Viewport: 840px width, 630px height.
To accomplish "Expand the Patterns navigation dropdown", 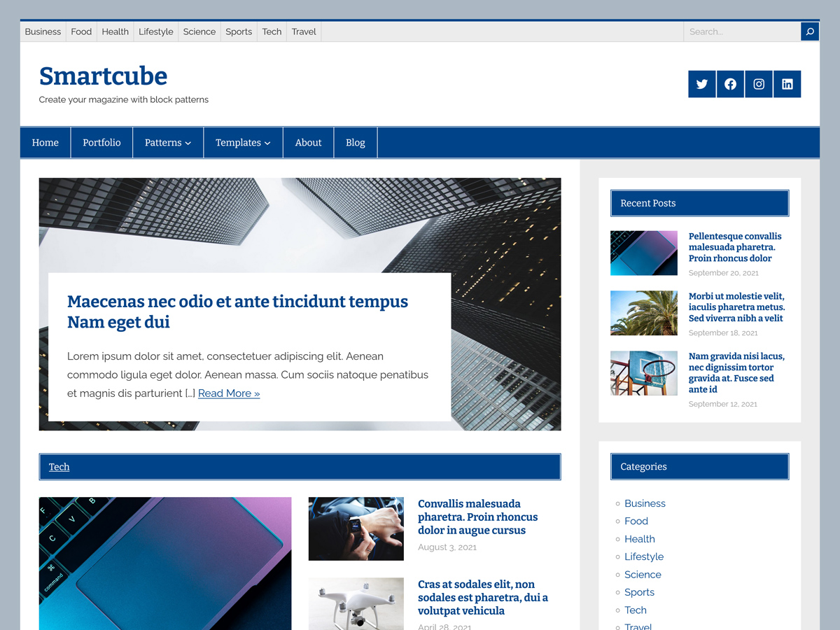I will click(x=168, y=142).
